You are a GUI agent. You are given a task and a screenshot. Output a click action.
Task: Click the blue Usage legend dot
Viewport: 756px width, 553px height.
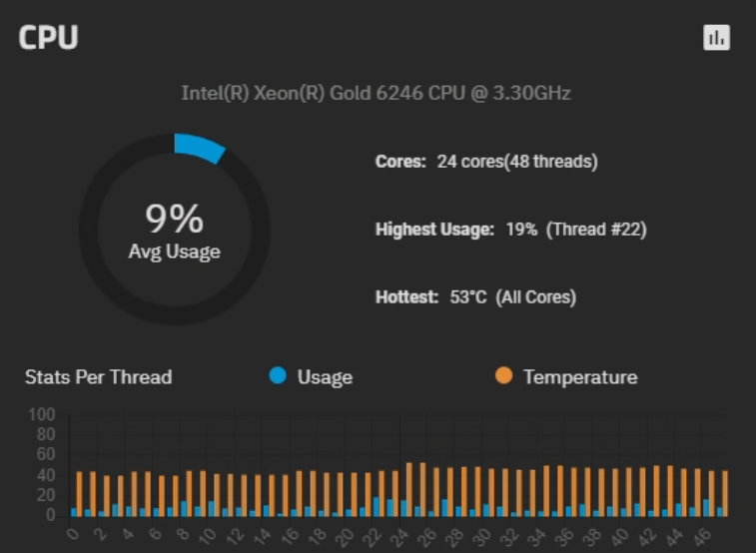pos(278,375)
